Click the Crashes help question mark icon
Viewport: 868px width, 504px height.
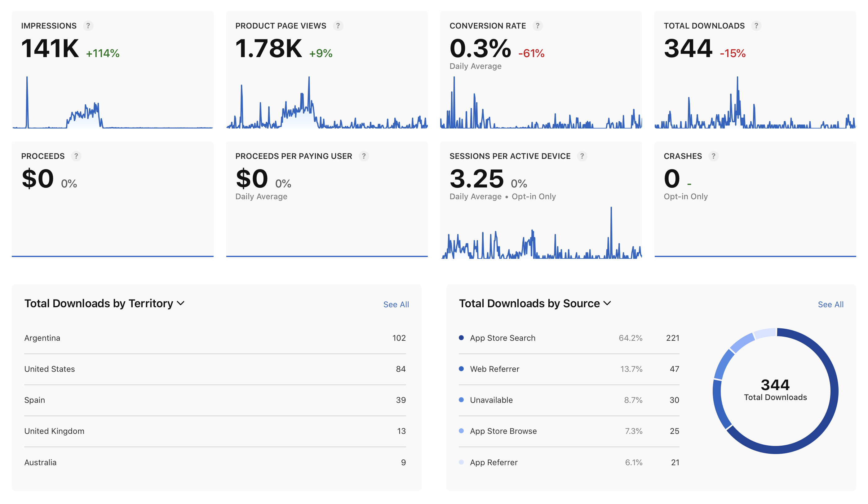point(713,156)
